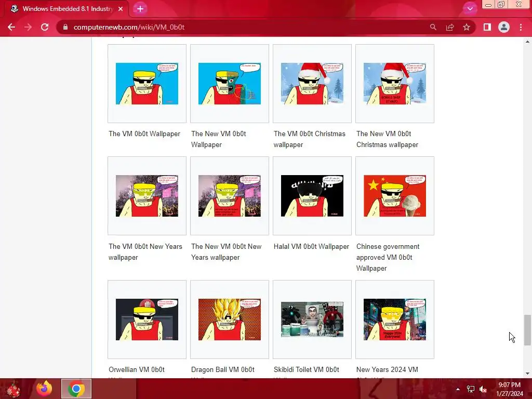The height and width of the screenshot is (399, 532).
Task: Open The New VM 0b0t Wallpaper image
Action: [229, 84]
